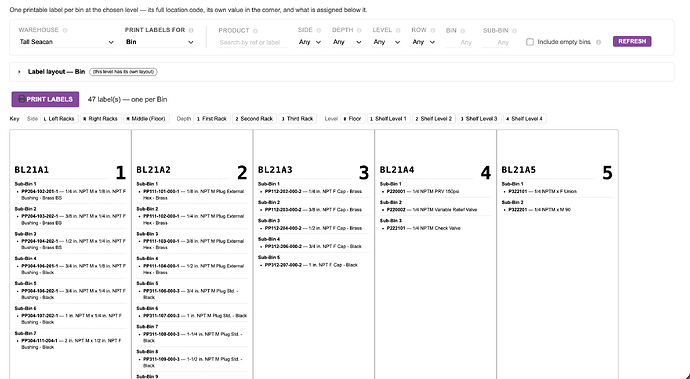Click product PP112-202-000-2 in BL21A3
The image size is (690, 379).
click(313, 191)
